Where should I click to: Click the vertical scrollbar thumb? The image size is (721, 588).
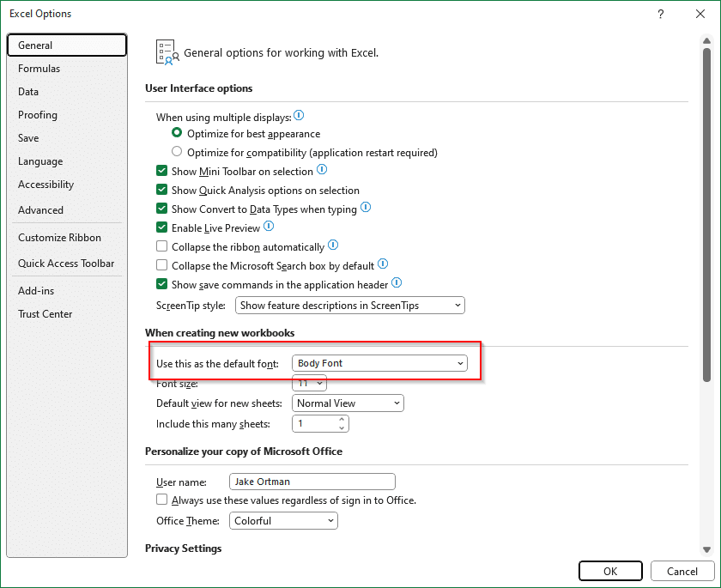click(706, 215)
